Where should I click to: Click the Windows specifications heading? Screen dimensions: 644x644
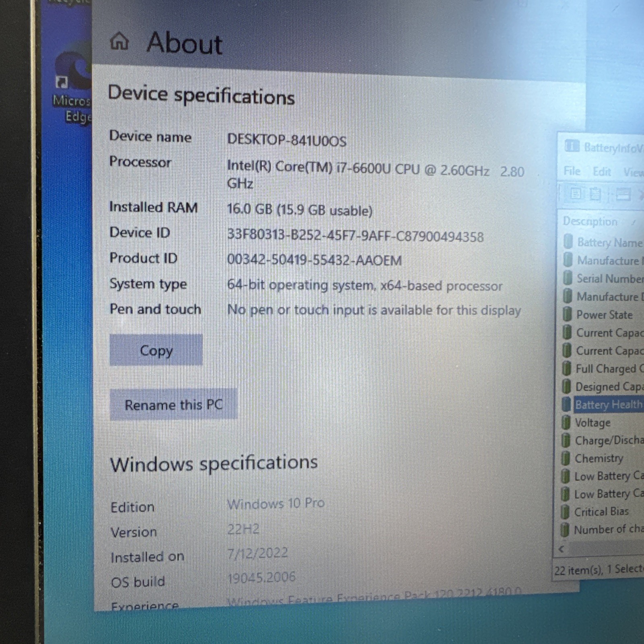tap(214, 463)
